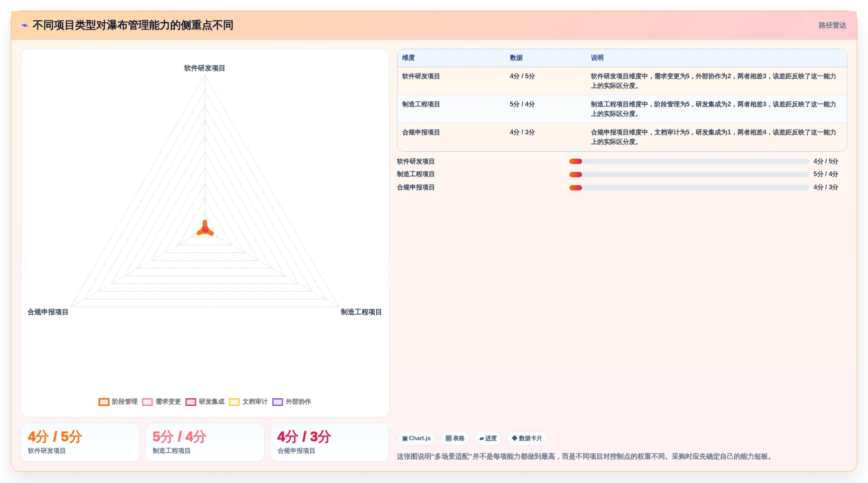Click the 进度 tag
868x483 pixels.
[x=488, y=438]
